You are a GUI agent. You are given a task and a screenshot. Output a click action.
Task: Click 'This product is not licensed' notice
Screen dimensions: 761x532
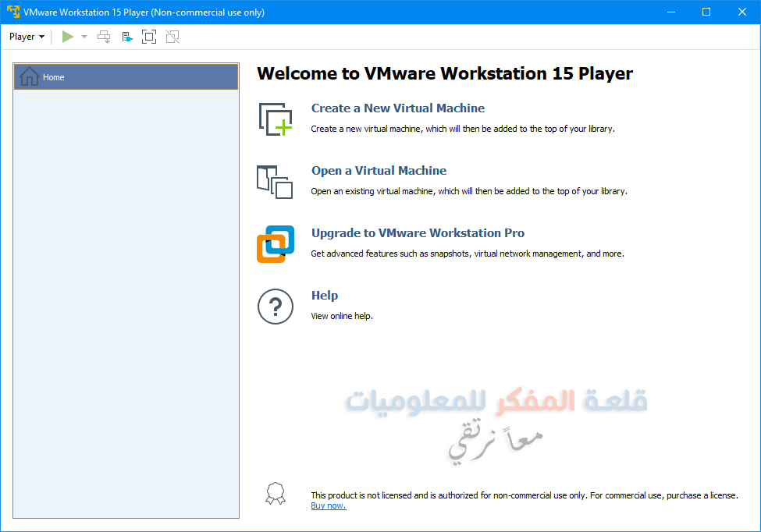[x=525, y=495]
